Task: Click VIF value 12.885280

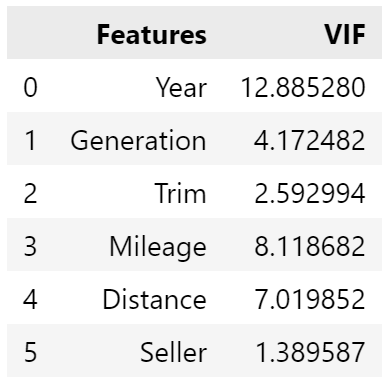Action: coord(303,87)
